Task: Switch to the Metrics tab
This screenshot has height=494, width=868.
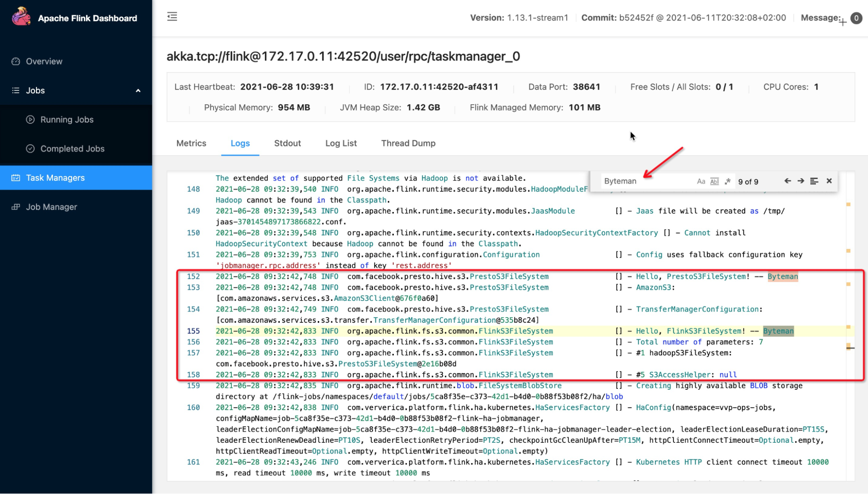Action: pos(191,143)
